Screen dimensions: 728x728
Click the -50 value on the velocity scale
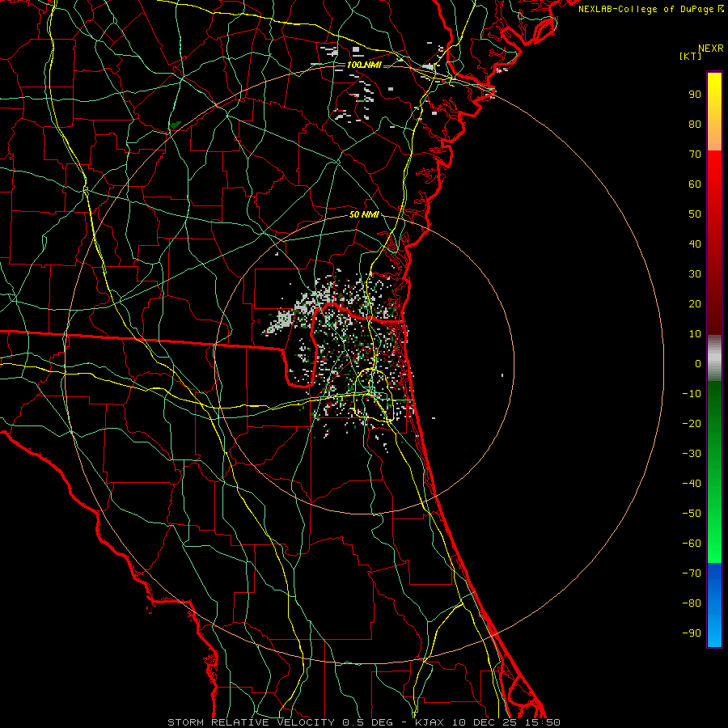692,514
